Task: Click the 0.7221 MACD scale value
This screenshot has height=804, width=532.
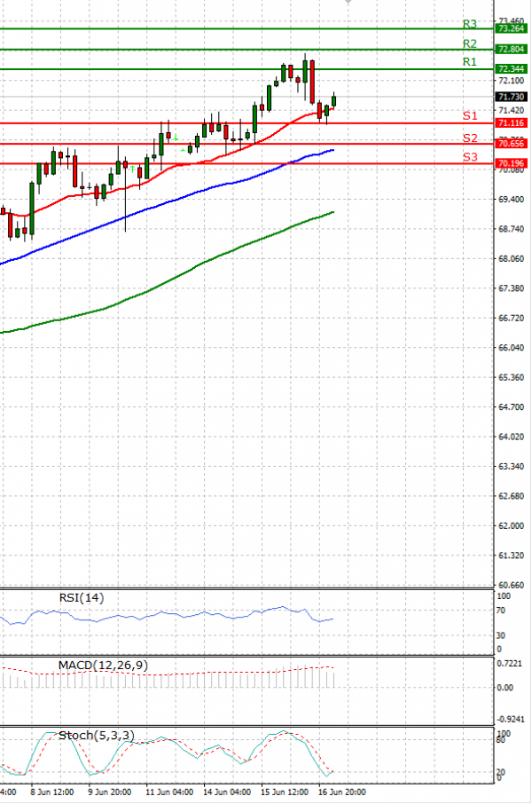Action: [510, 664]
